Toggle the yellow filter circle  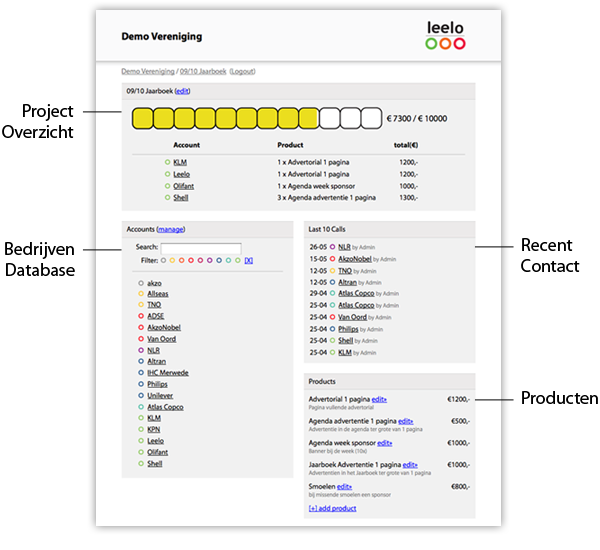[173, 261]
